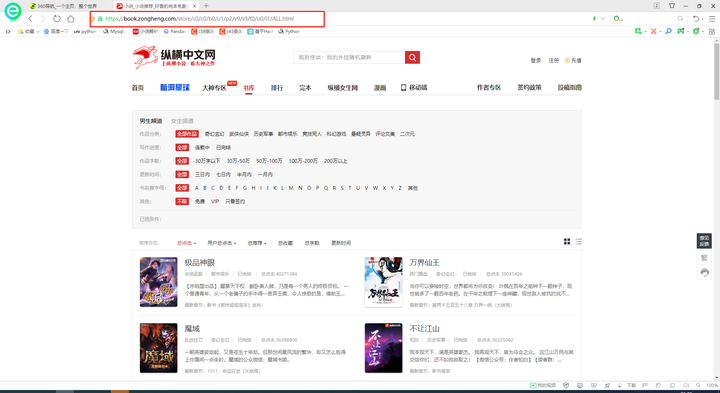Image resolution: width=720 pixels, height=393 pixels.
Task: Click the undo close-tab arrow icon
Action: (696, 19)
